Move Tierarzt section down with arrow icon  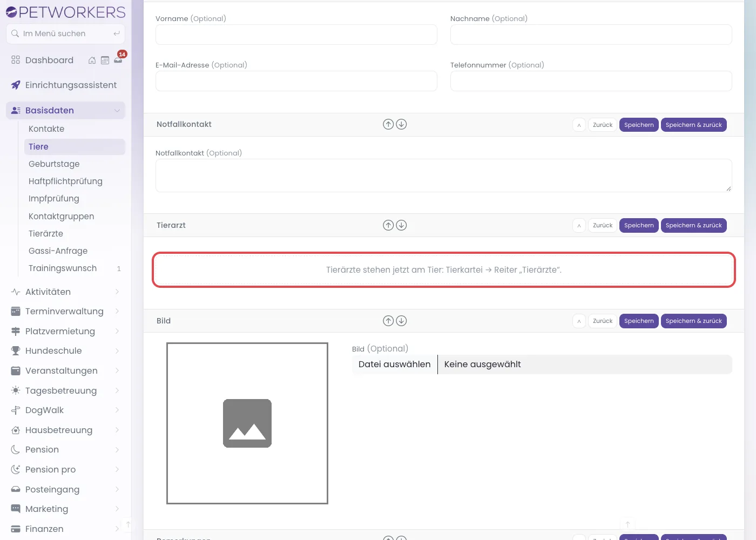401,225
